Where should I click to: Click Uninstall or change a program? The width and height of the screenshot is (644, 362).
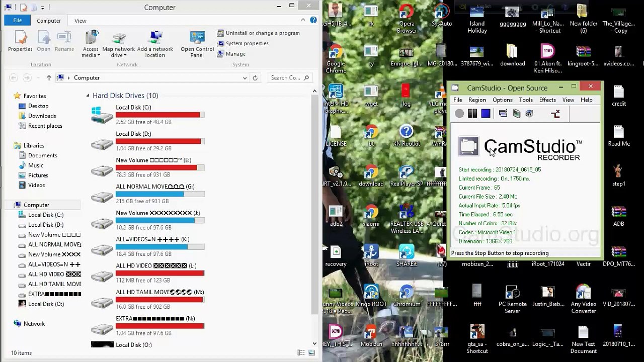coord(258,33)
